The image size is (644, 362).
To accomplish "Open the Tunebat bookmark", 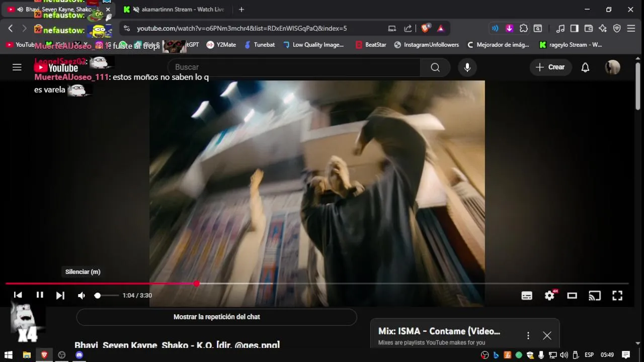I will coord(260,45).
